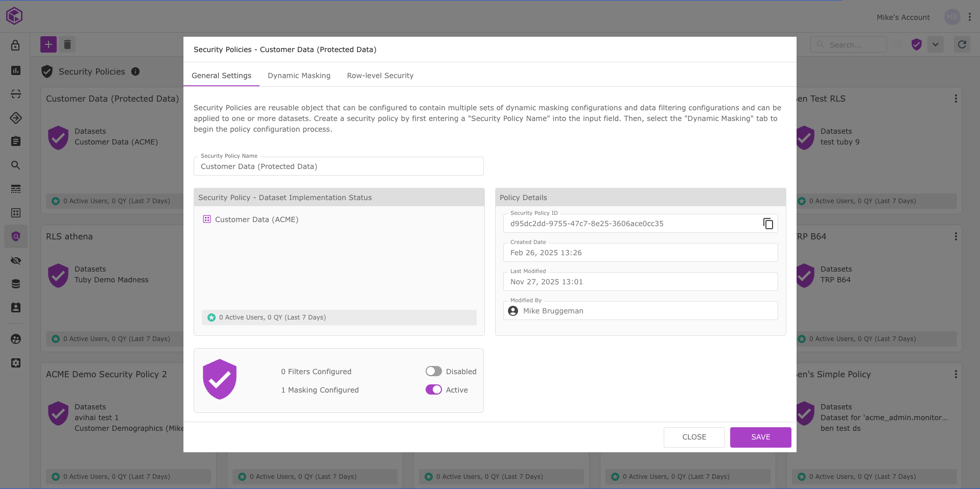Click the refresh icon in top toolbar

click(x=962, y=44)
